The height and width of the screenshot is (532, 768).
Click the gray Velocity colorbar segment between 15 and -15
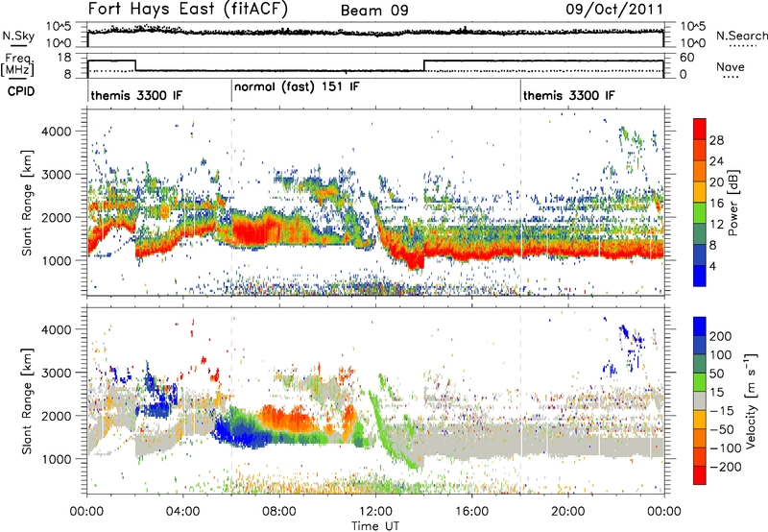[x=700, y=400]
